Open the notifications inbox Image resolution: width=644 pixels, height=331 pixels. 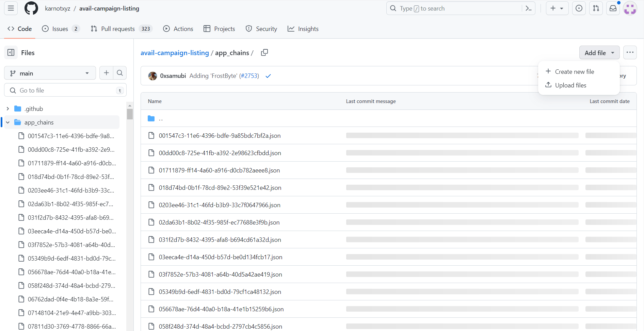[x=613, y=9]
